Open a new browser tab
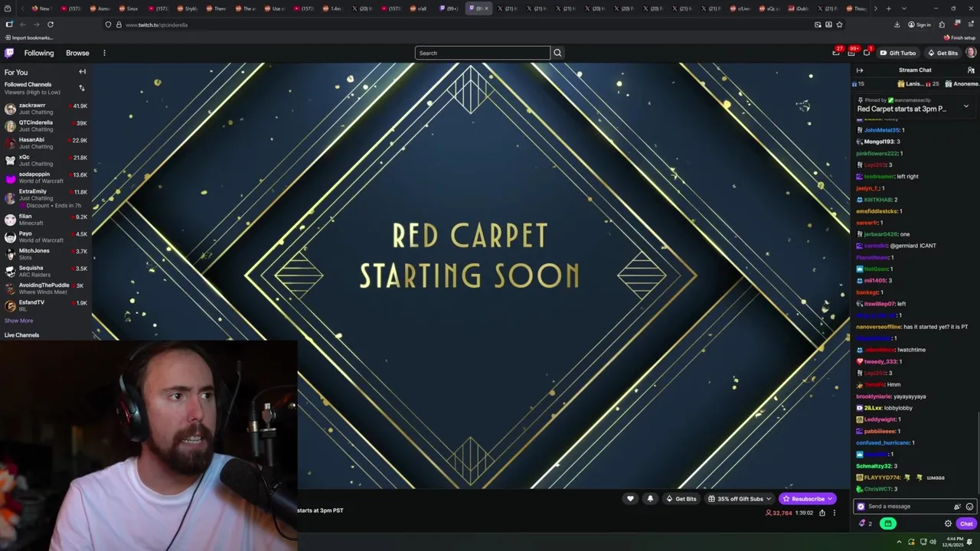980x551 pixels. [888, 8]
